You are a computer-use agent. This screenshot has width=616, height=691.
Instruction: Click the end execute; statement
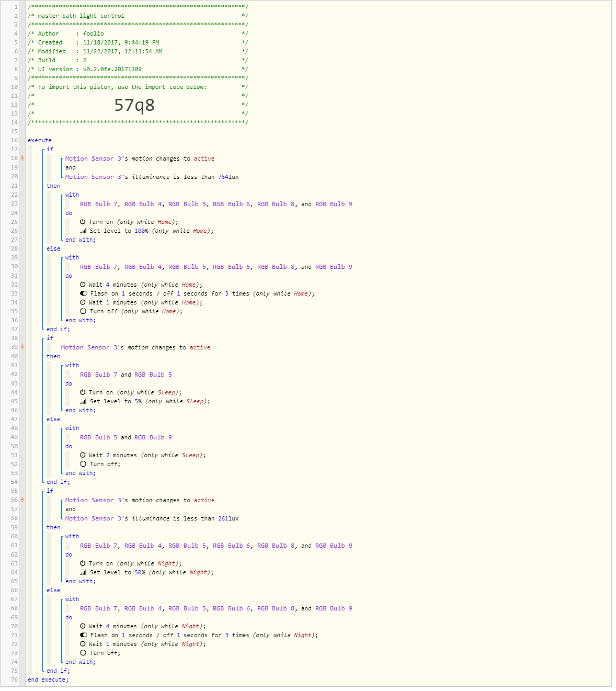48,679
